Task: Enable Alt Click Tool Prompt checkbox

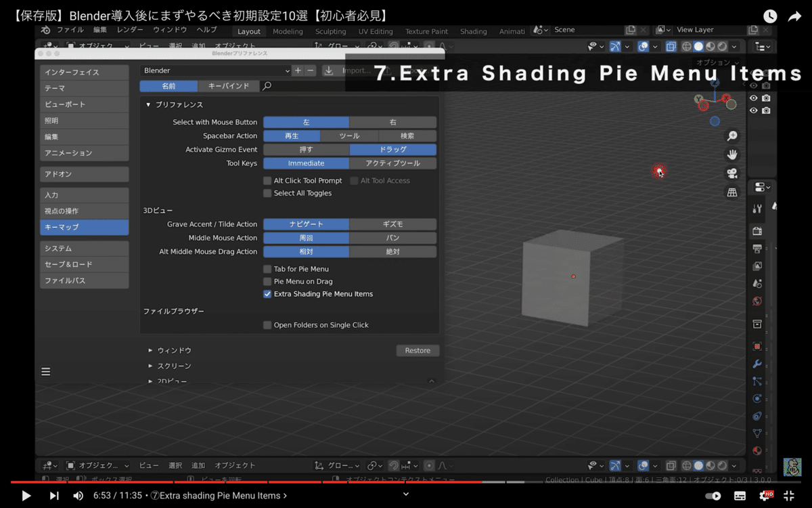Action: click(267, 181)
